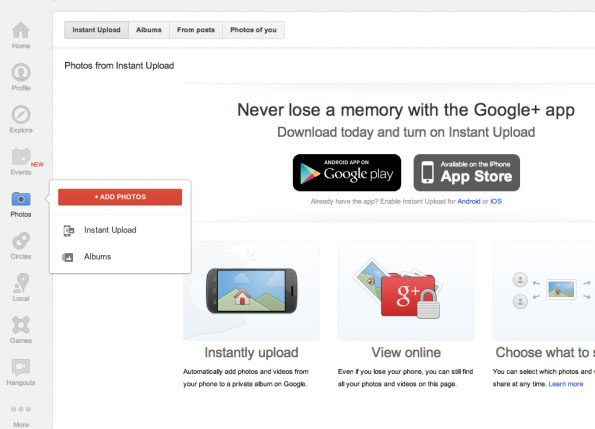Expand the More sidebar options
Viewport: 595px width, 429px height.
pos(21,409)
